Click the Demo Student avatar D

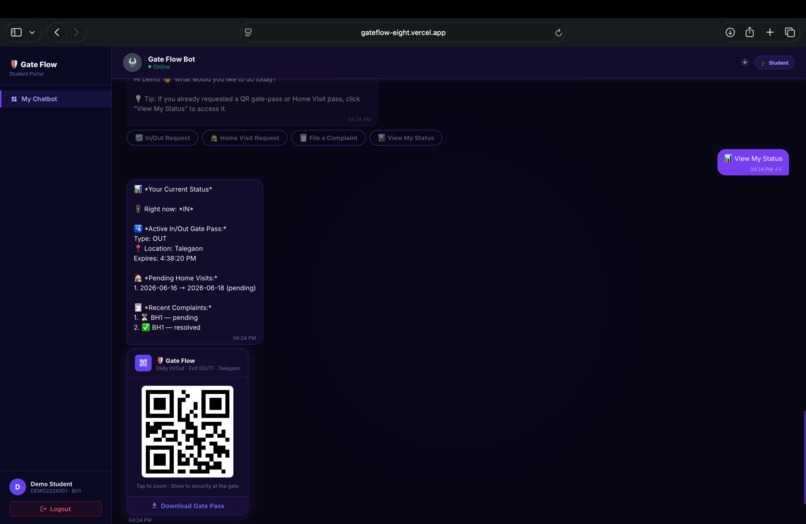17,486
